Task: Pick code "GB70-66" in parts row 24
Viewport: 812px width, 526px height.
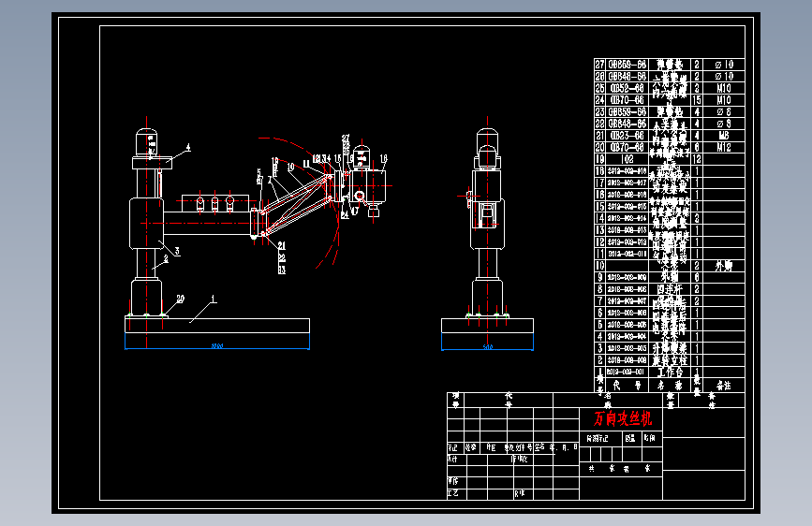Action: point(627,100)
